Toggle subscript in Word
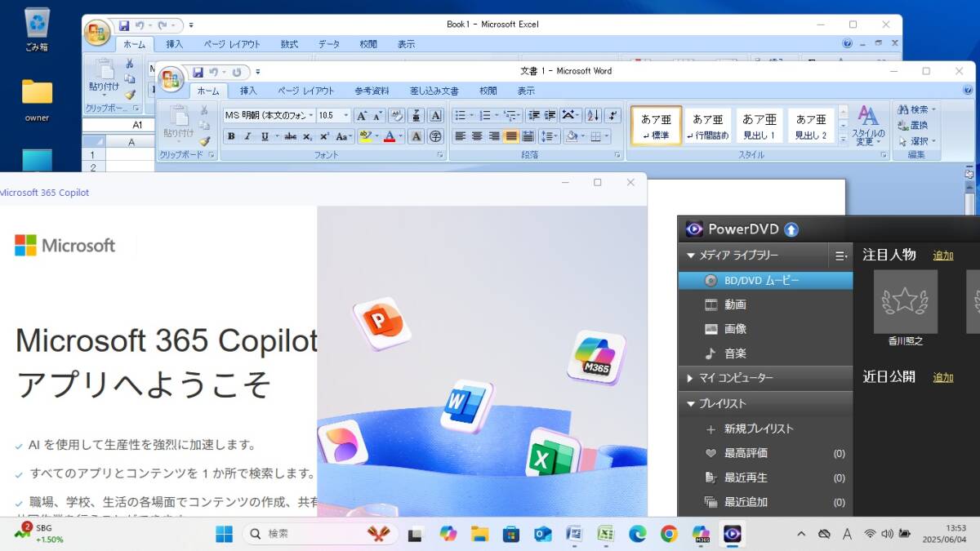This screenshot has height=551, width=980. (x=308, y=136)
